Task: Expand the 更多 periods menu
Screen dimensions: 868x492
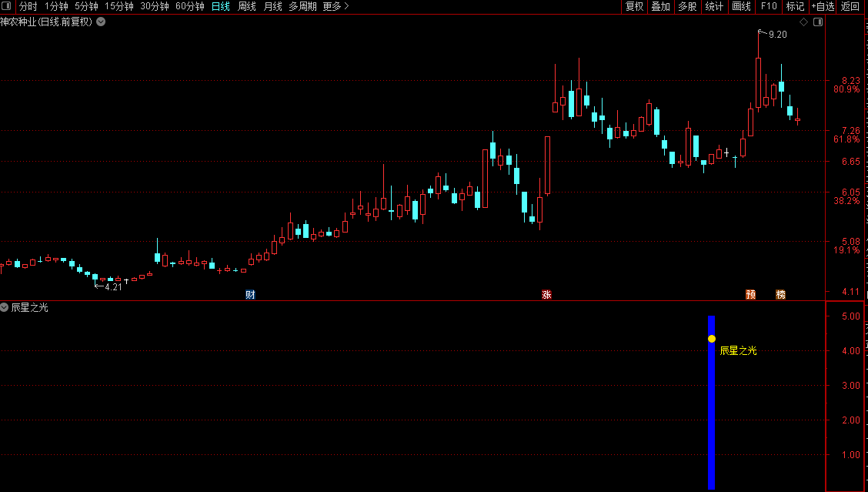Action: [336, 7]
